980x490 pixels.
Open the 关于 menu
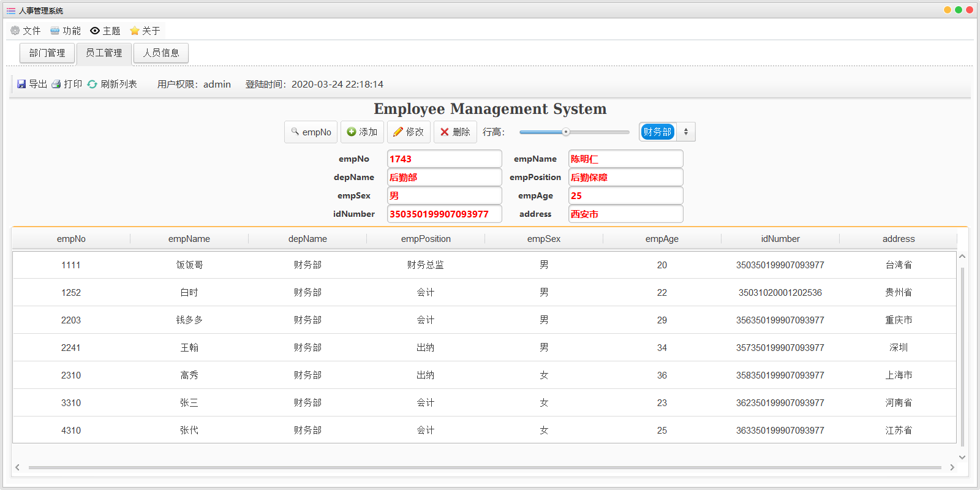pyautogui.click(x=145, y=31)
